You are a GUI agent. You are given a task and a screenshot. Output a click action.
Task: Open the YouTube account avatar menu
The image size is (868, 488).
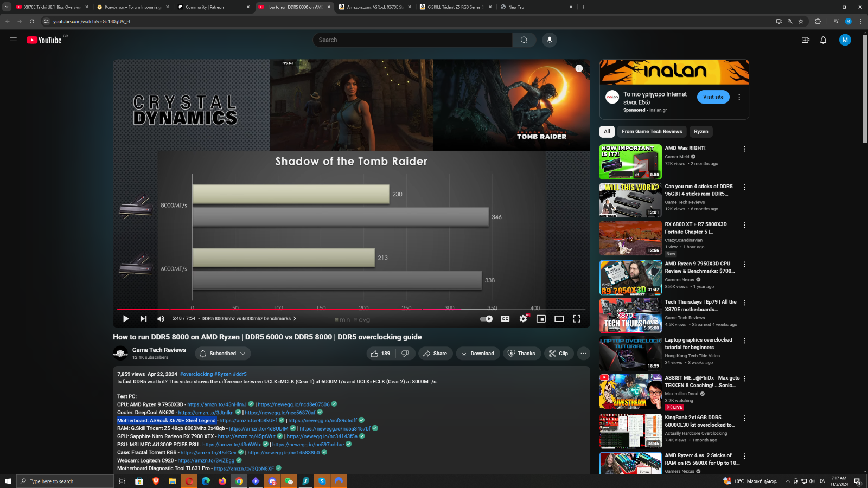tap(845, 40)
